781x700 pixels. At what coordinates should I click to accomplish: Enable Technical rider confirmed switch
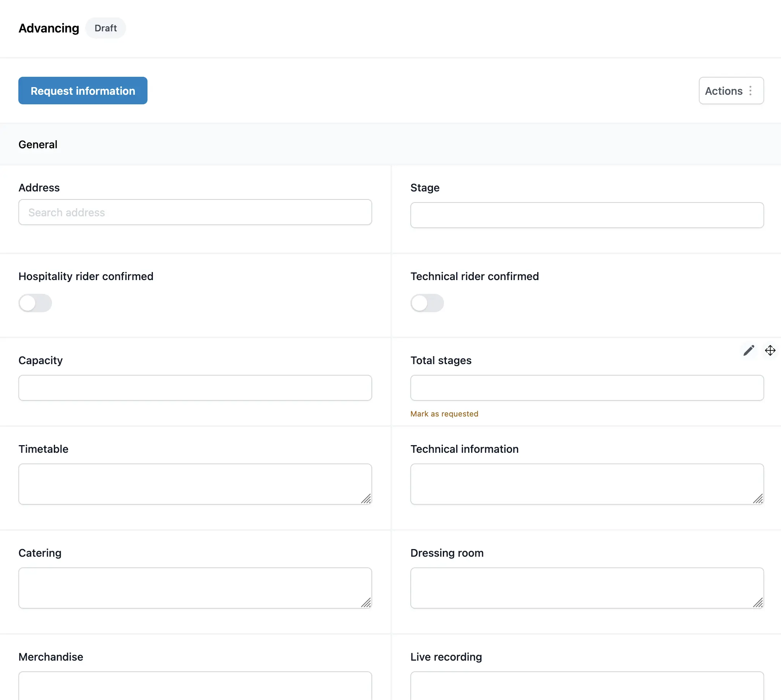coord(427,303)
